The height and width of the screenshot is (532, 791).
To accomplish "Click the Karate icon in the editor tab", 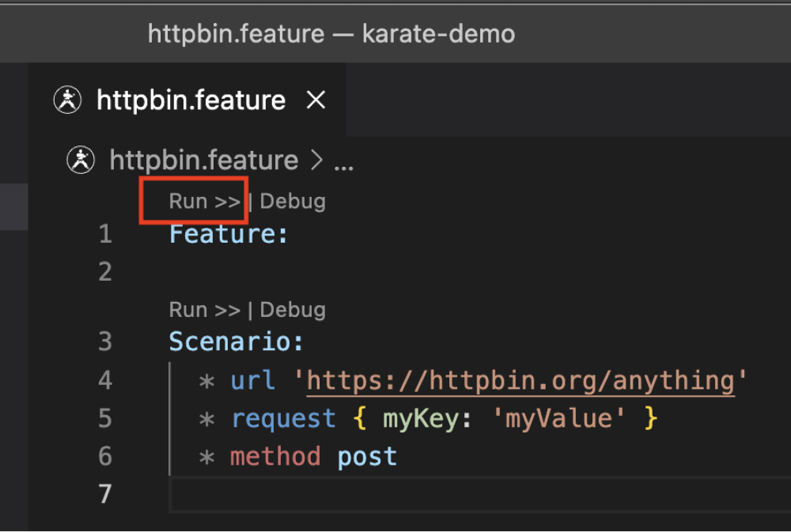I will coord(67,100).
